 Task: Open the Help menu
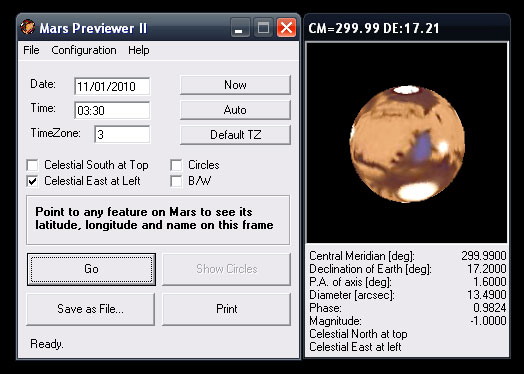coord(139,50)
